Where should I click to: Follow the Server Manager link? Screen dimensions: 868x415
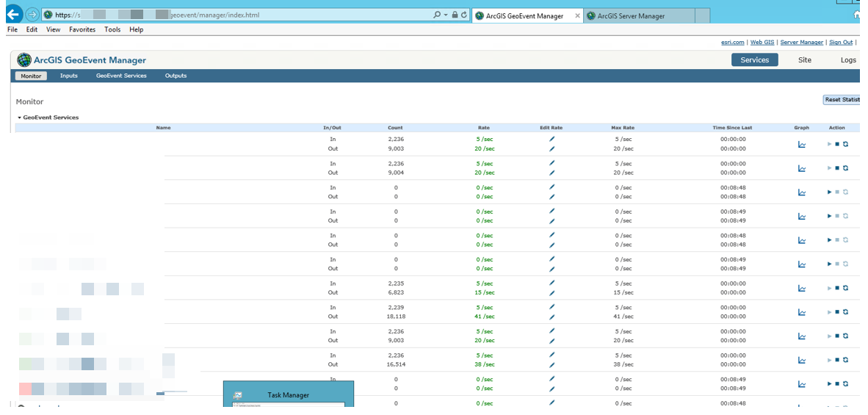coord(802,42)
